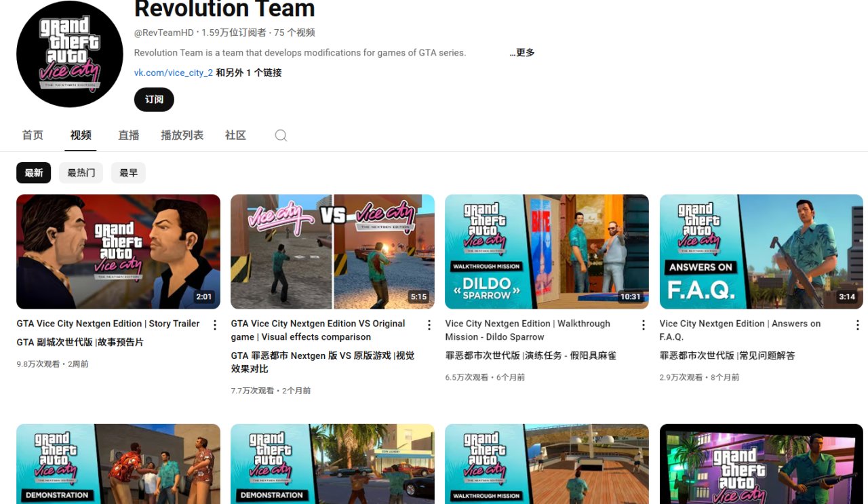Click the Revolution Team channel name heading
This screenshot has width=868, height=504.
[224, 9]
